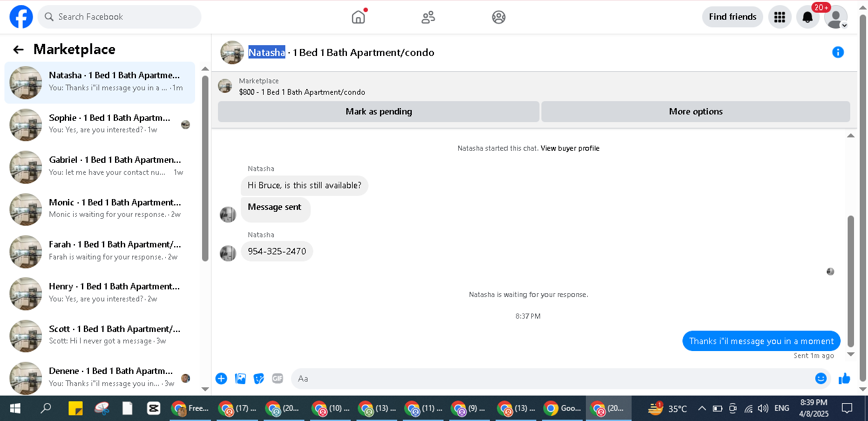Switch to the '(9)' Chrome taskbar window
This screenshot has width=868, height=421.
470,408
